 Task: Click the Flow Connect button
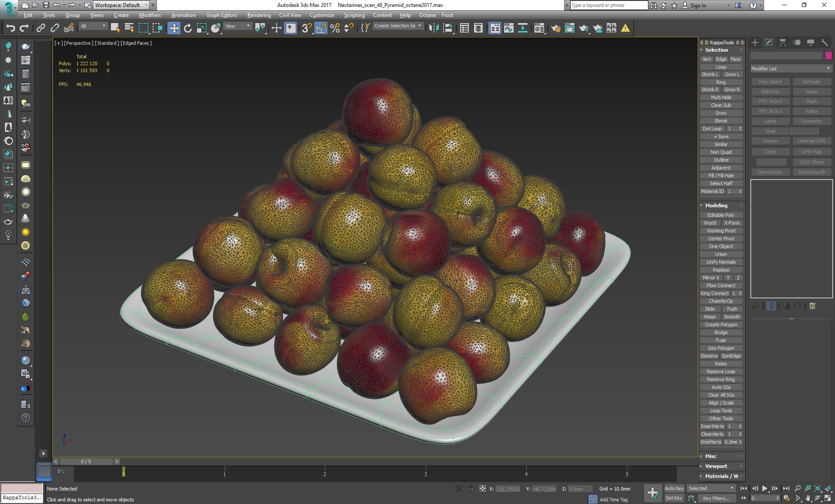(721, 285)
